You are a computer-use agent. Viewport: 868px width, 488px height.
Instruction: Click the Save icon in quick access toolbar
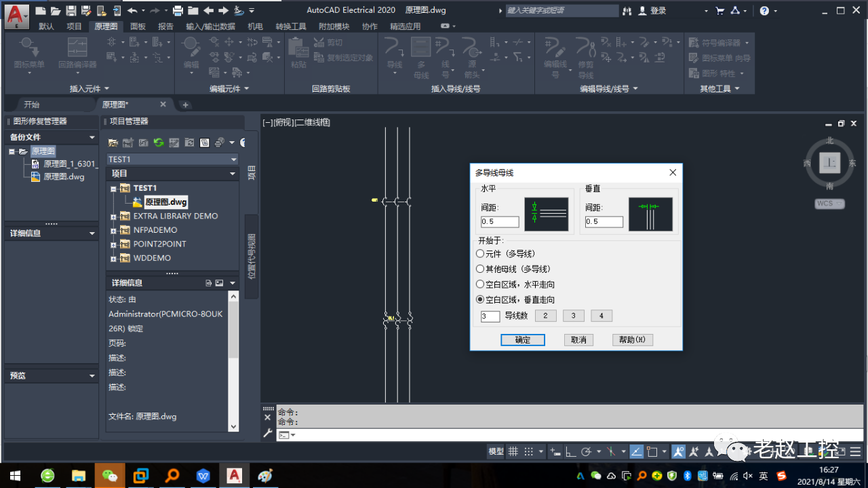point(71,11)
